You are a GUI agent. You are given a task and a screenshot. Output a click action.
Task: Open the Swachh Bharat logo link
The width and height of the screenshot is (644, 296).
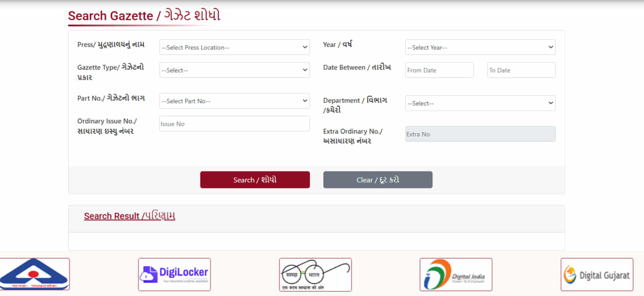click(315, 274)
